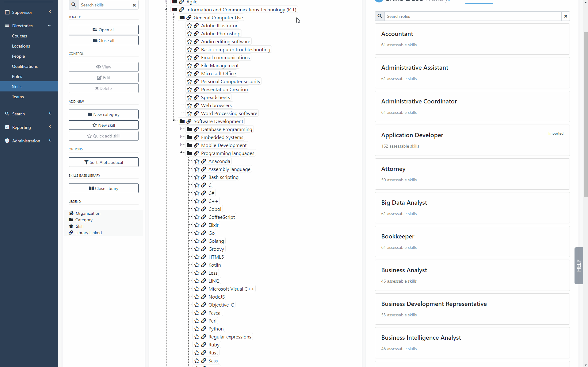Click the link icon beside NodeJS
This screenshot has height=367, width=588.
(204, 297)
